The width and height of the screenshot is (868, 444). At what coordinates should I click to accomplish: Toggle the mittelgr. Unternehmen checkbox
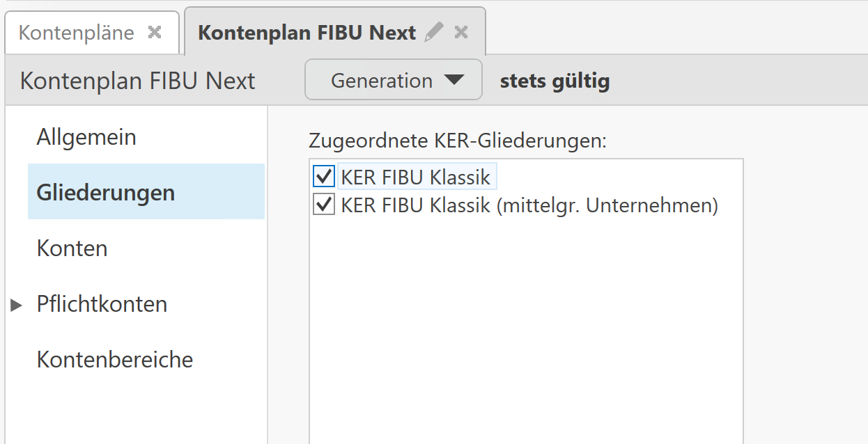click(x=324, y=205)
